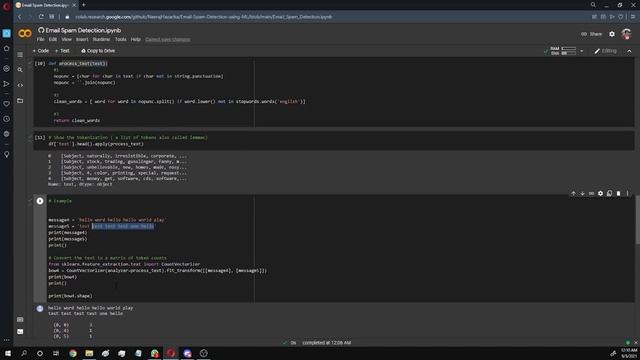Open Opera easy setup menu icon
The image size is (640, 360).
[x=633, y=17]
